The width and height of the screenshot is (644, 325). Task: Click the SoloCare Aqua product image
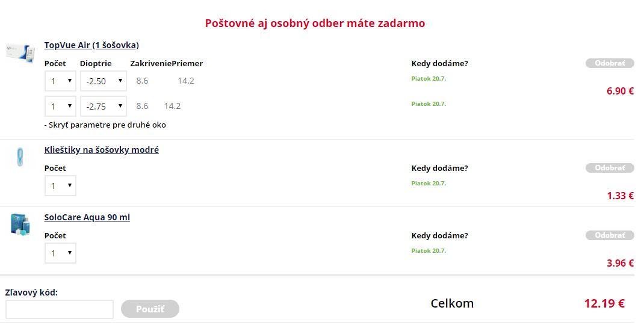(x=20, y=224)
